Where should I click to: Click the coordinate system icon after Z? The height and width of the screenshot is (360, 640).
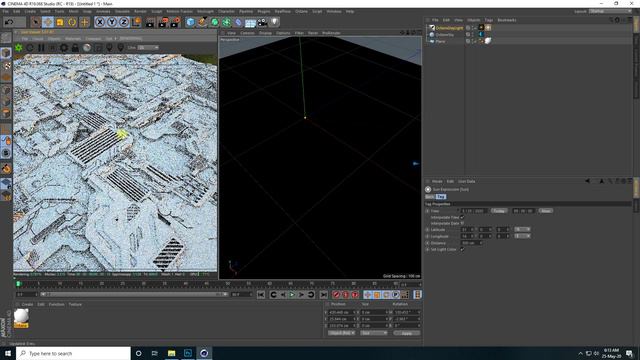click(x=136, y=22)
